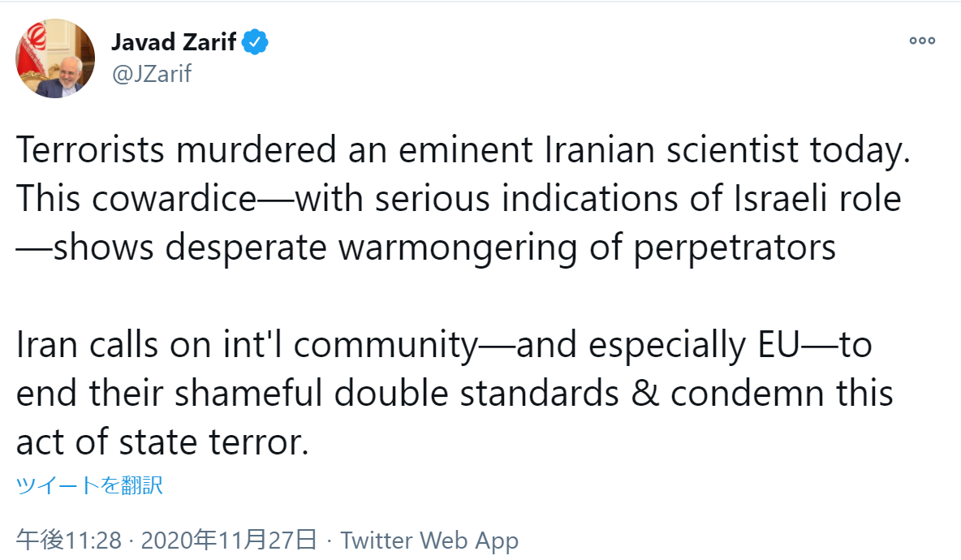Open the "Twitter Web App" source label

click(x=429, y=540)
